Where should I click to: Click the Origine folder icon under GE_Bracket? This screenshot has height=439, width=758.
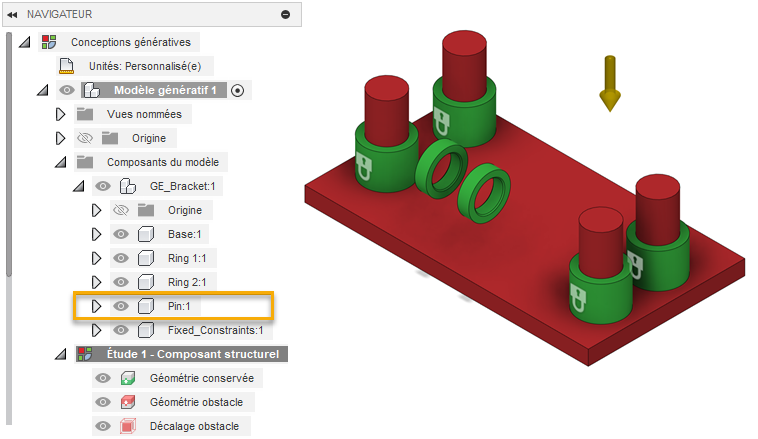tap(146, 210)
